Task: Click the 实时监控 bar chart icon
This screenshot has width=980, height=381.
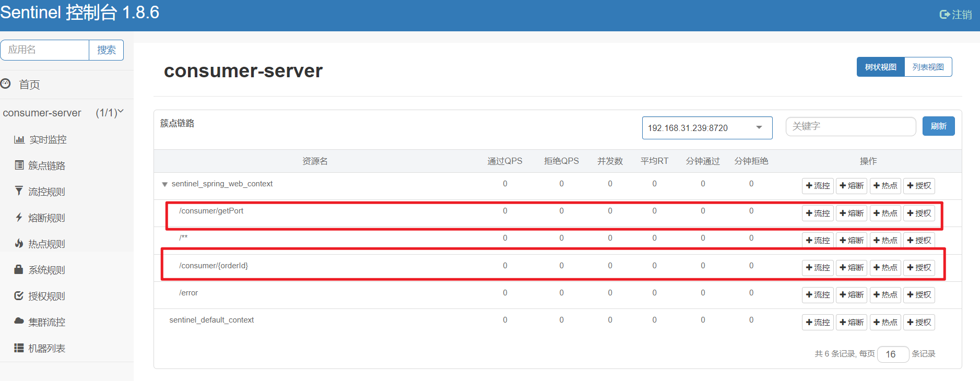Action: (x=19, y=139)
